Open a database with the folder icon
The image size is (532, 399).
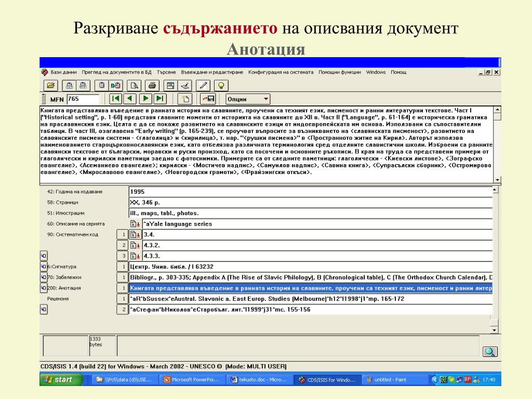pos(51,86)
